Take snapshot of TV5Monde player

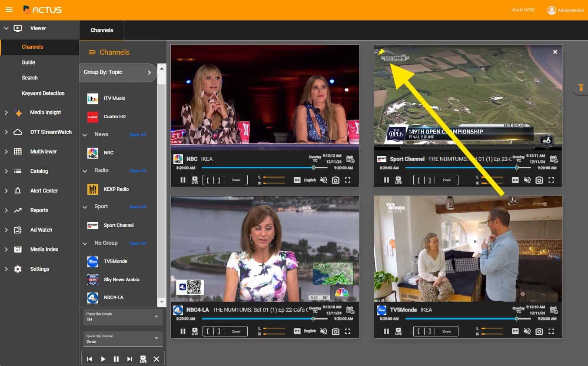[539, 331]
